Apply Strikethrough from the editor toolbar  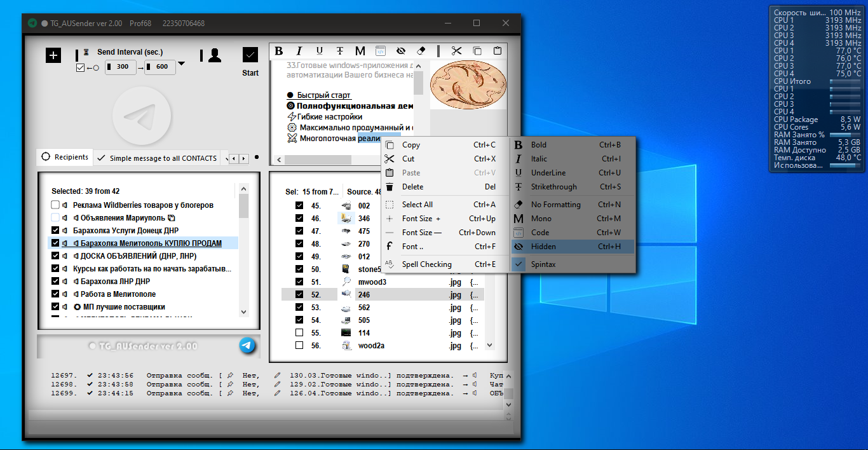340,51
